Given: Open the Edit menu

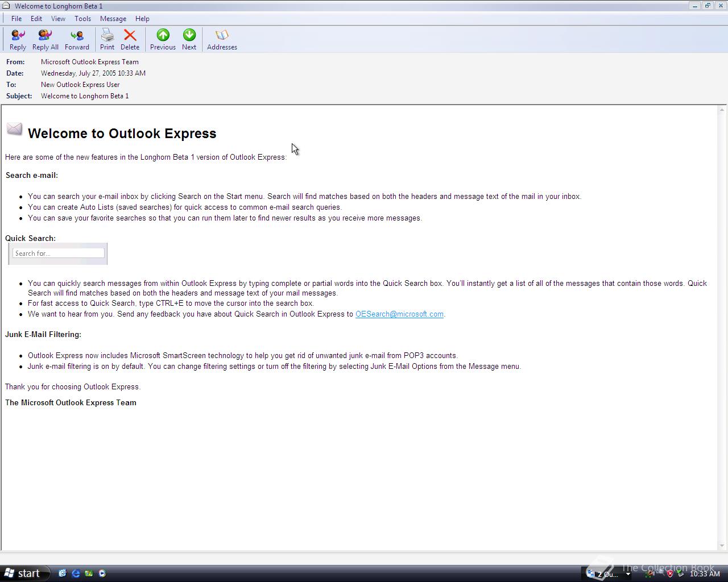Looking at the screenshot, I should [36, 19].
